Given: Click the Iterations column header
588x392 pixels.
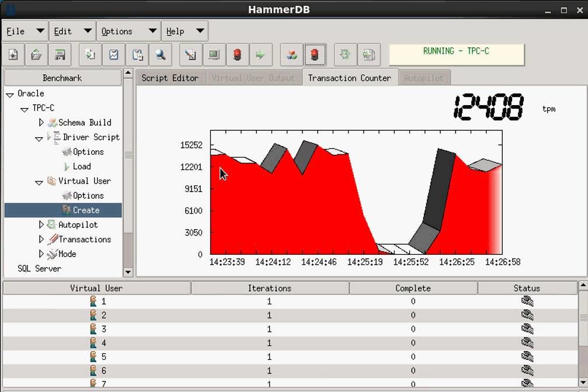Looking at the screenshot, I should click(270, 288).
